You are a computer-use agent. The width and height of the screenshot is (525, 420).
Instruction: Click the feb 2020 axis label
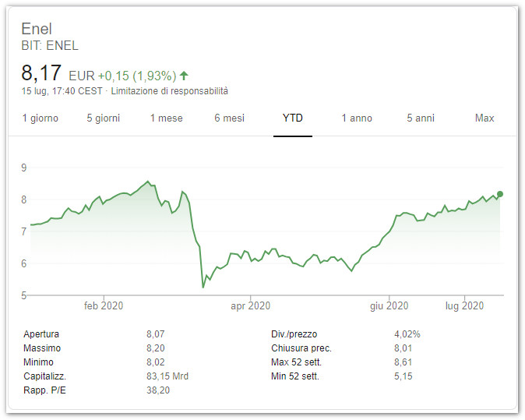104,305
